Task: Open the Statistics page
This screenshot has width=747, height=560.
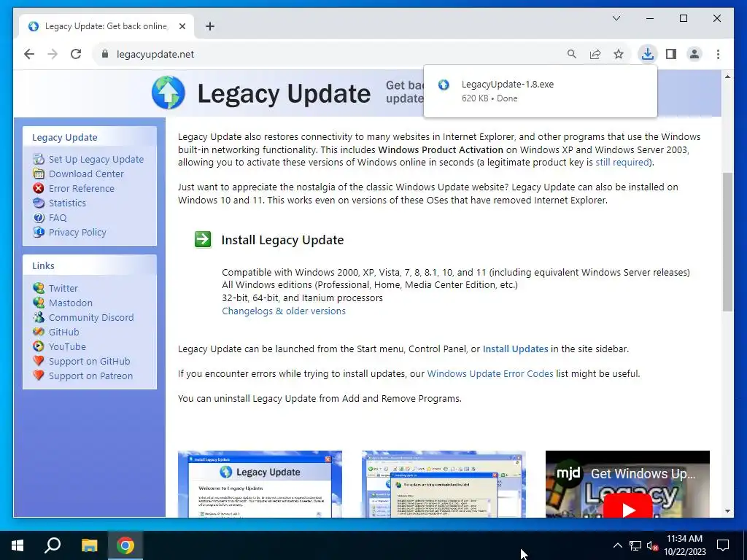Action: 67,203
